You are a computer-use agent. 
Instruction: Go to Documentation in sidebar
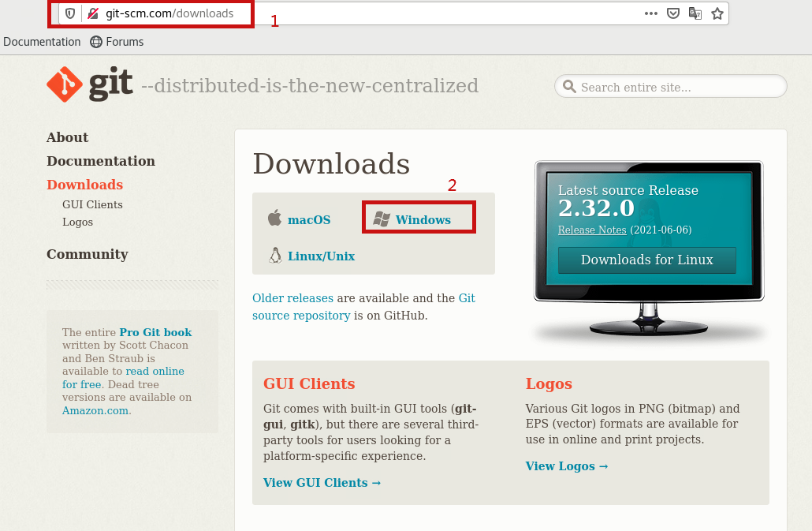pos(101,161)
